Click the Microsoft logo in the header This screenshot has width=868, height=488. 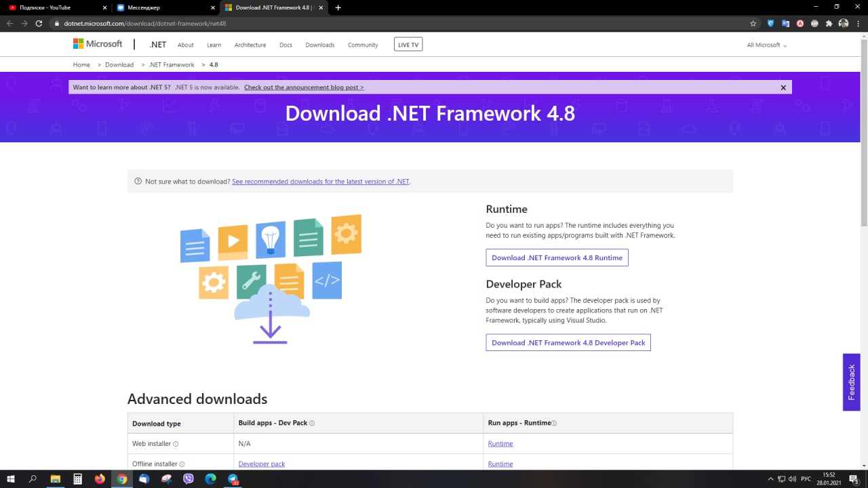pos(98,44)
